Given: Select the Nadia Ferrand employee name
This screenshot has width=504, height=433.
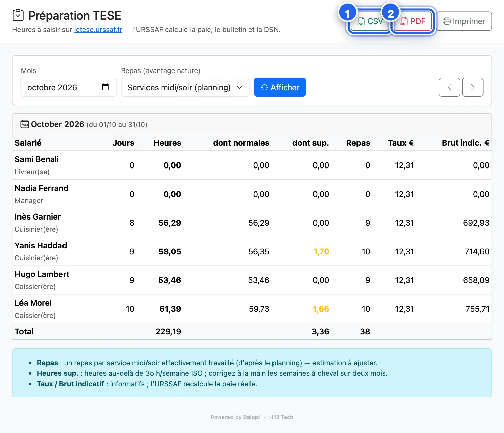Looking at the screenshot, I should [42, 188].
